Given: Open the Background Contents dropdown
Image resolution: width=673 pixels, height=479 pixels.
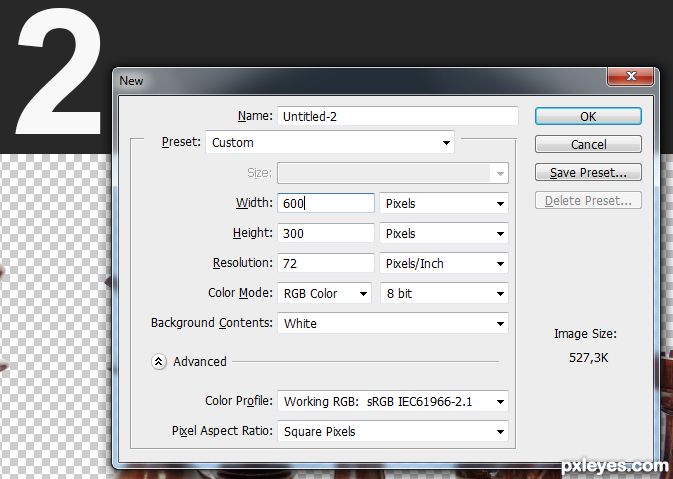Looking at the screenshot, I should [x=393, y=323].
